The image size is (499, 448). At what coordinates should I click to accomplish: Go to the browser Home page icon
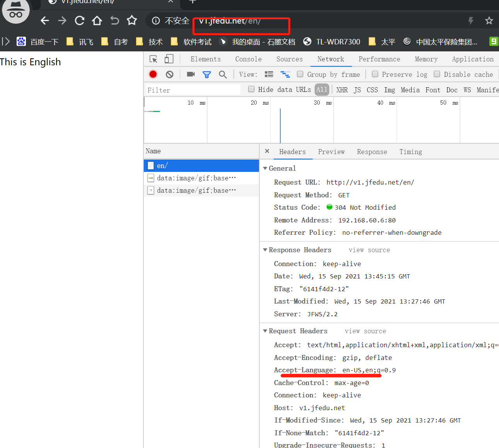coord(97,20)
